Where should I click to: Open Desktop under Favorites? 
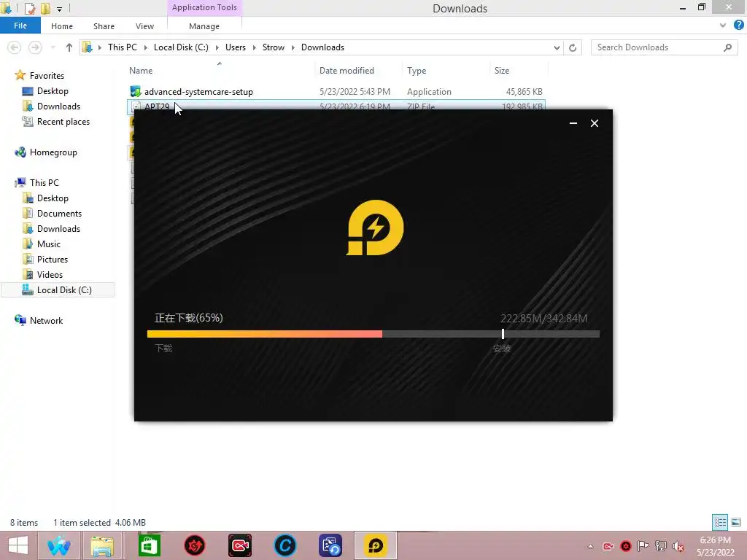53,90
